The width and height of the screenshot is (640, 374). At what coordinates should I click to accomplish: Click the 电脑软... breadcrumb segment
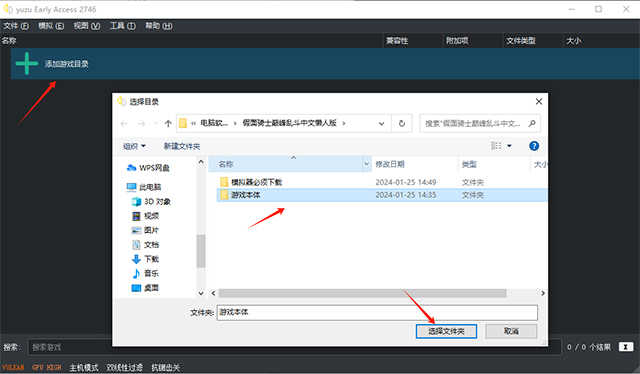[214, 123]
